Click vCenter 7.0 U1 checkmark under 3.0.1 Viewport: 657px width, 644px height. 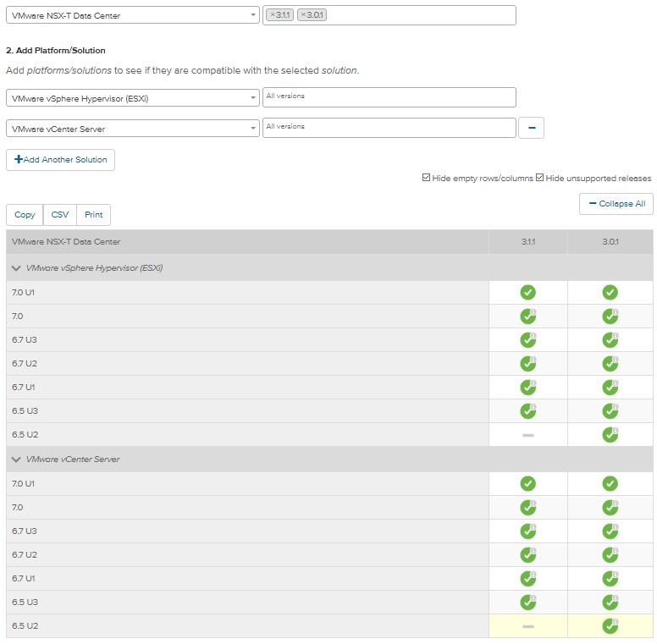(610, 484)
